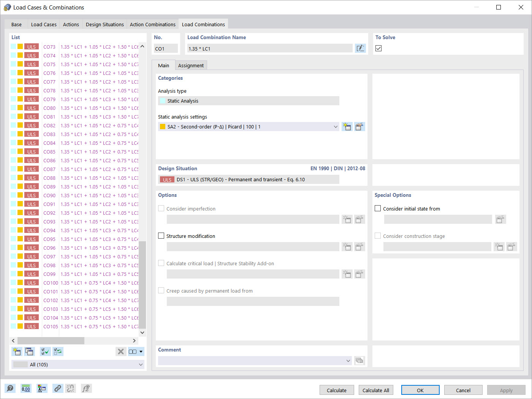Image resolution: width=532 pixels, height=399 pixels.
Task: Enable Structure modification checkbox
Action: tap(161, 236)
